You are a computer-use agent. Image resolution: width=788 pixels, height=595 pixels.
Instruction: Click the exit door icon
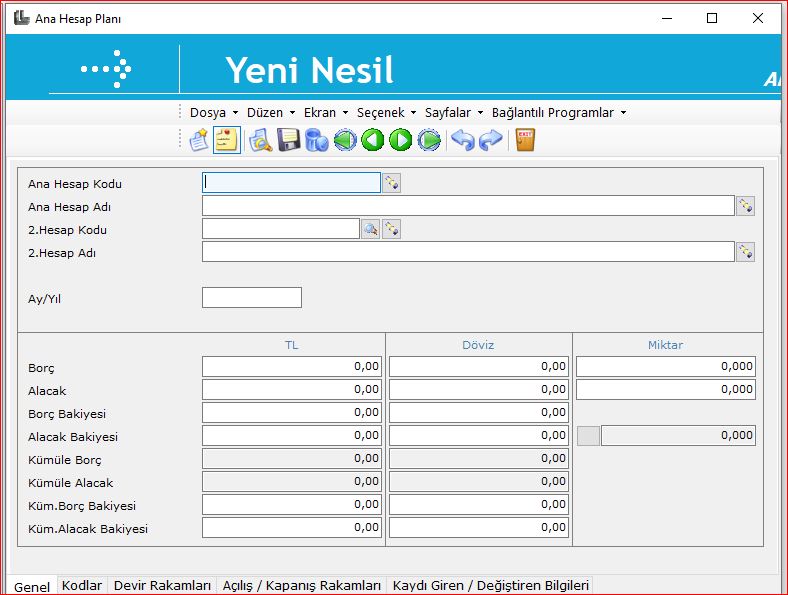coord(525,140)
